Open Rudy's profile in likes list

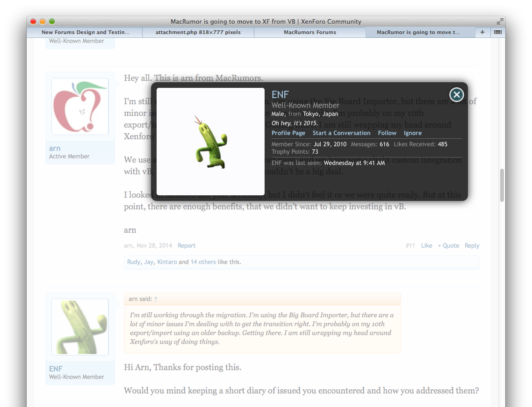[x=134, y=262]
